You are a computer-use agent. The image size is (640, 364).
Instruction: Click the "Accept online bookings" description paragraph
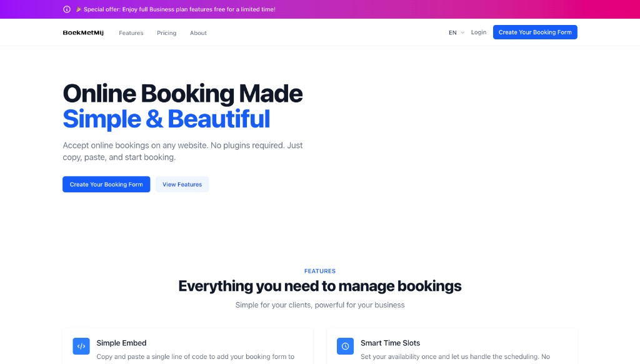point(183,151)
